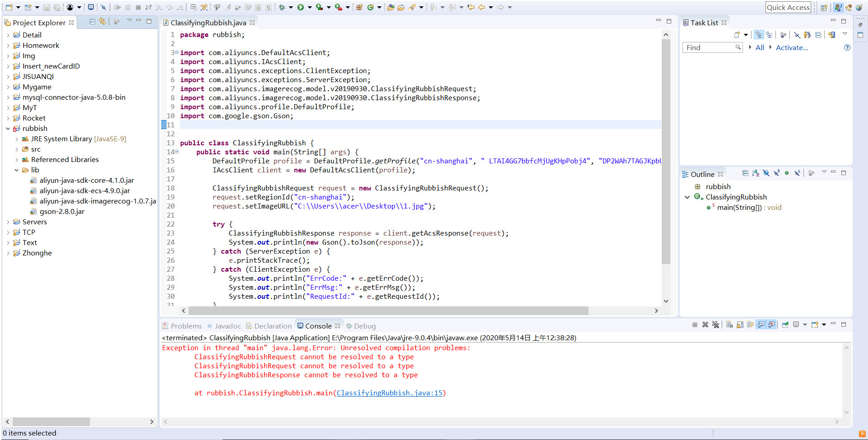The height and width of the screenshot is (440, 868).
Task: Open the Run button dropdown arrow
Action: [310, 7]
